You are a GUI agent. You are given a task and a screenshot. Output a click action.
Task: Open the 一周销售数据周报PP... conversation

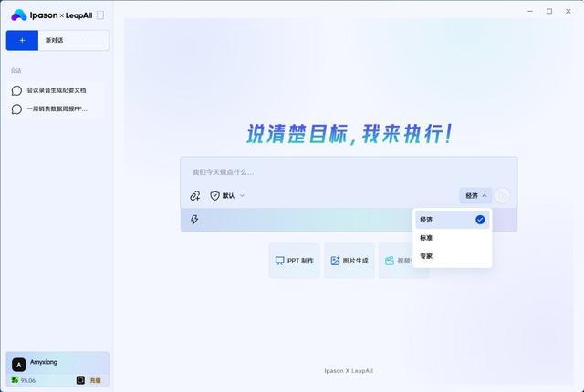pyautogui.click(x=55, y=109)
